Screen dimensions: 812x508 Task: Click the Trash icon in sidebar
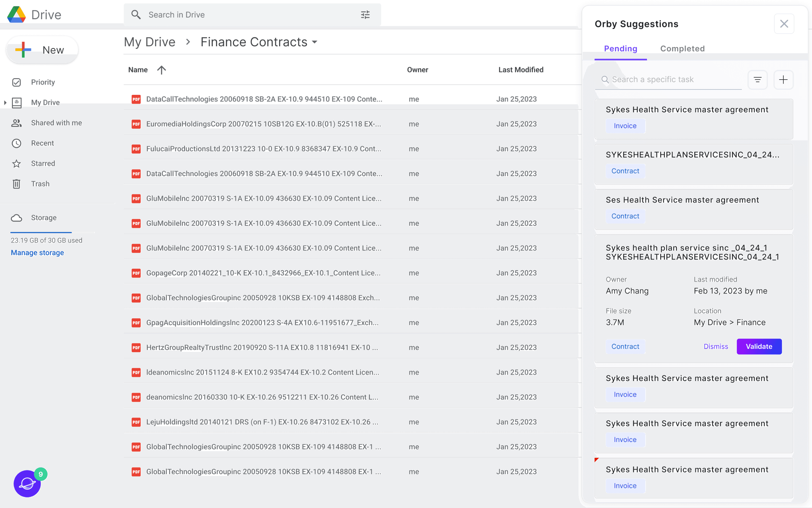tap(16, 184)
